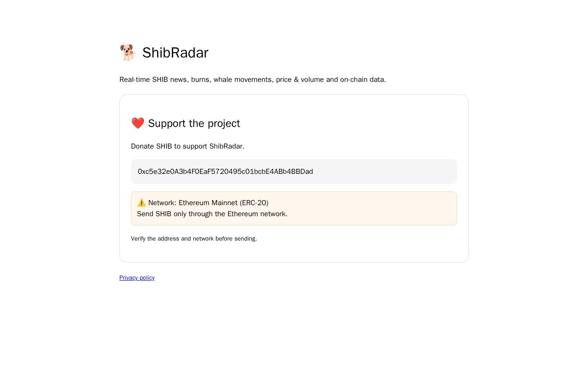
Task: Open the Privacy policy link
Action: 137,278
